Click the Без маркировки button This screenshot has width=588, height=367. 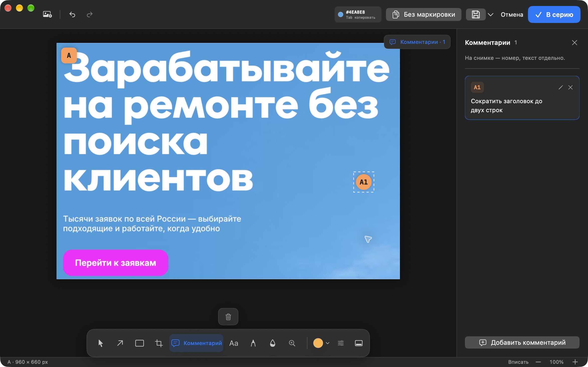424,14
